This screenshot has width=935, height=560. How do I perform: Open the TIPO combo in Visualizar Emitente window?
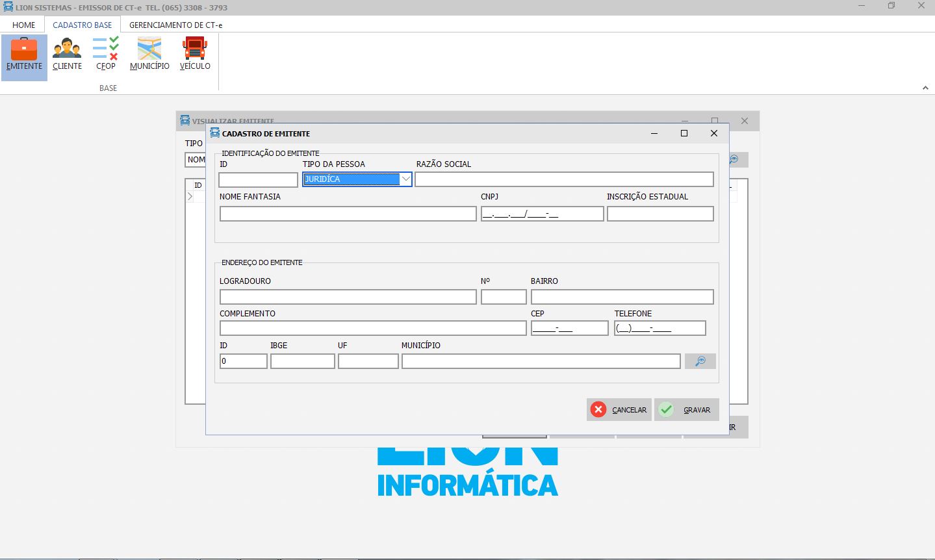(x=195, y=160)
